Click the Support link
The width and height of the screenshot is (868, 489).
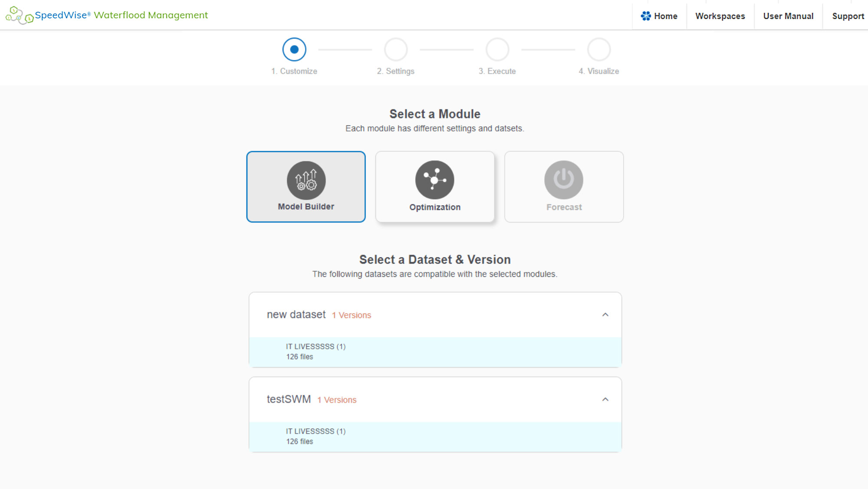(848, 16)
